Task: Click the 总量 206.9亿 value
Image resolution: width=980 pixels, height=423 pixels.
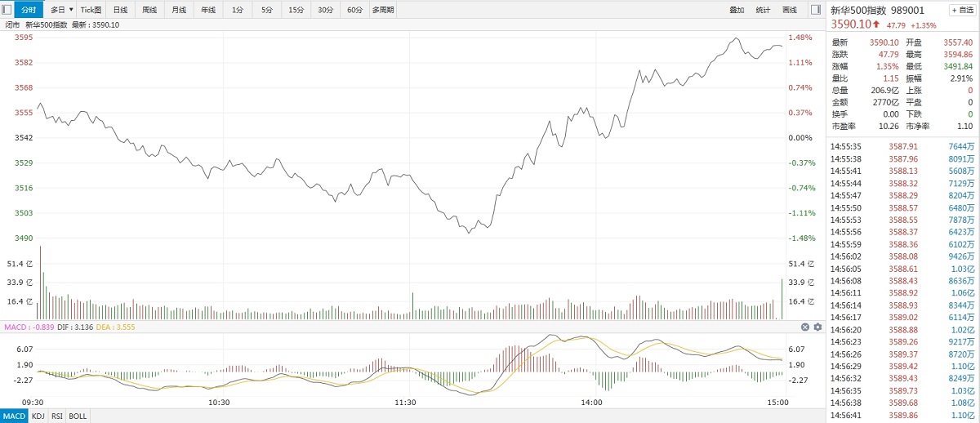Action: pyautogui.click(x=884, y=91)
